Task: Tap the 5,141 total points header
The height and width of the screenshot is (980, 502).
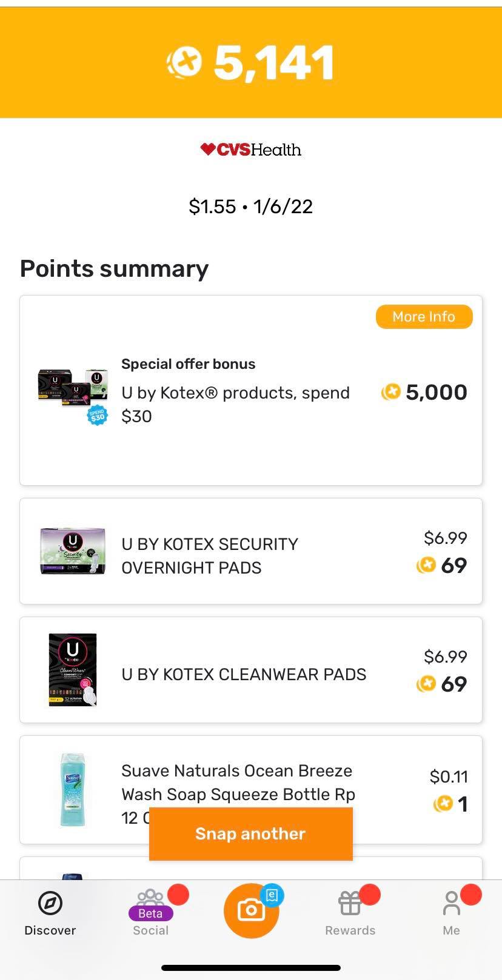Action: pos(274,63)
